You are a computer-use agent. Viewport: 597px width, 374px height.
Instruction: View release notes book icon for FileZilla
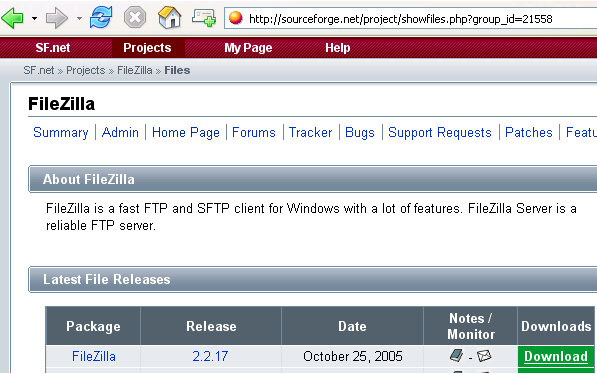456,356
